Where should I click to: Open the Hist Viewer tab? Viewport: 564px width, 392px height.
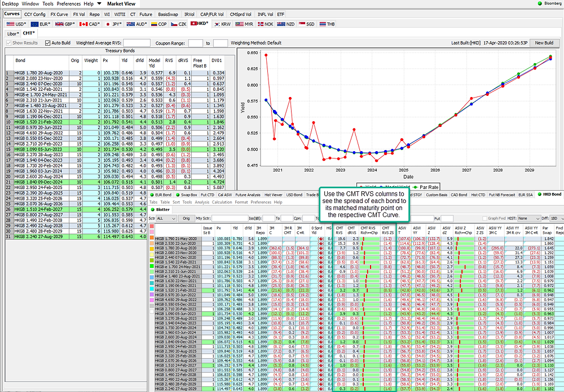coord(273,195)
